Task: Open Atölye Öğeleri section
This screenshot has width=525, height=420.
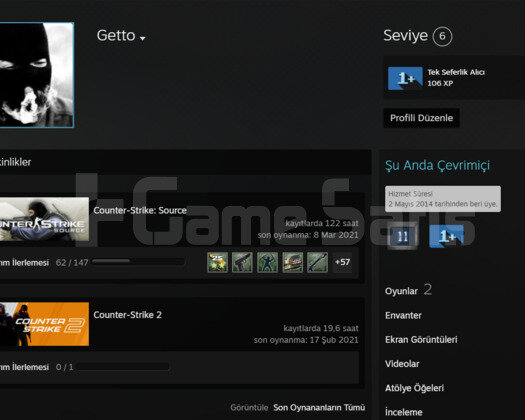Action: click(x=414, y=388)
